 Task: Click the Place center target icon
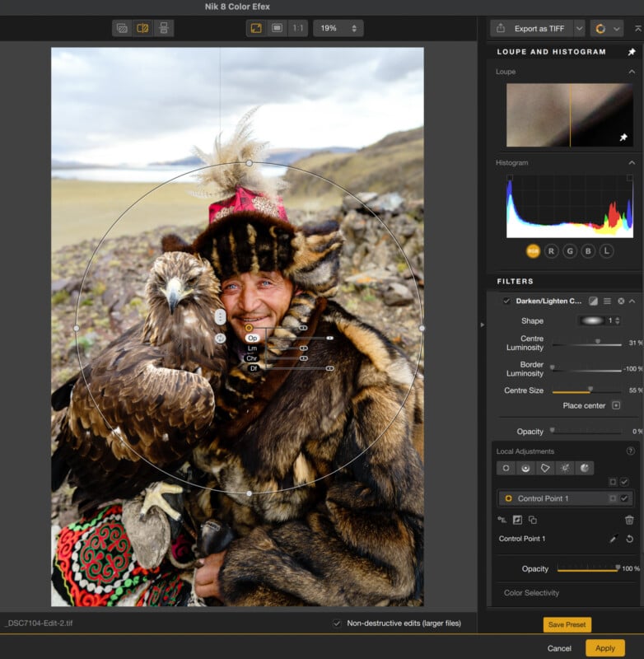[x=615, y=405]
